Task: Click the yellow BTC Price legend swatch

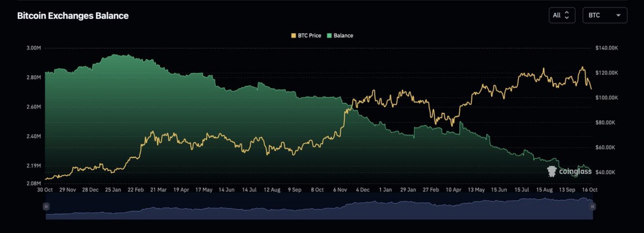Action: coord(293,36)
